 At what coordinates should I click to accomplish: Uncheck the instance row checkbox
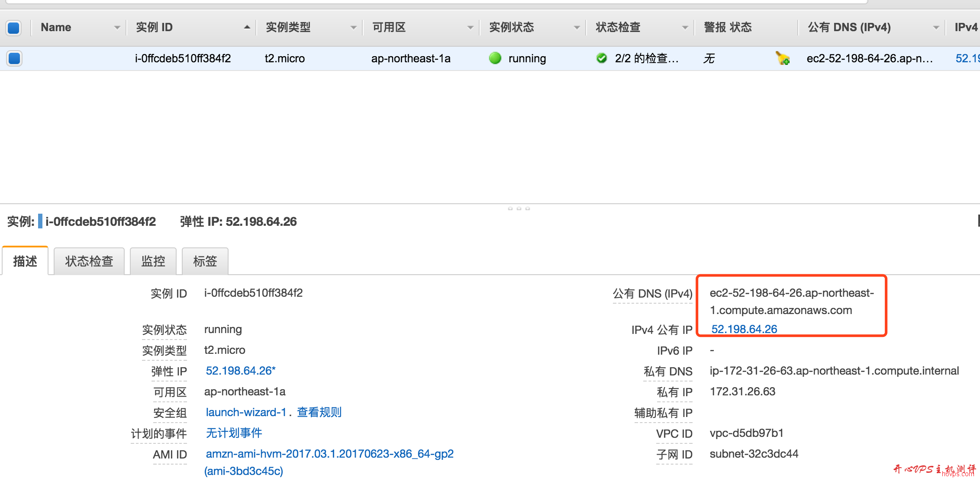[14, 58]
